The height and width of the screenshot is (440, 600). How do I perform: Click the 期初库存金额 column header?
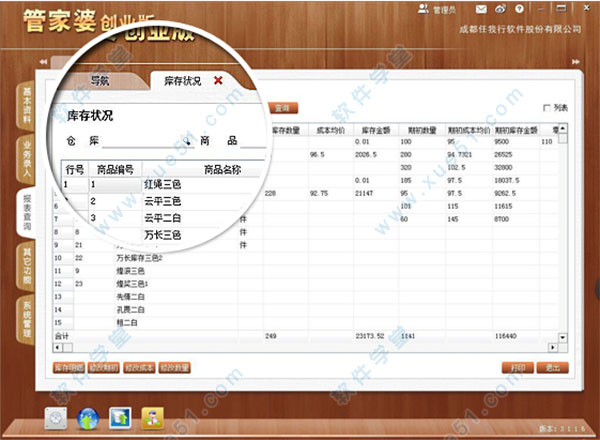(x=516, y=130)
